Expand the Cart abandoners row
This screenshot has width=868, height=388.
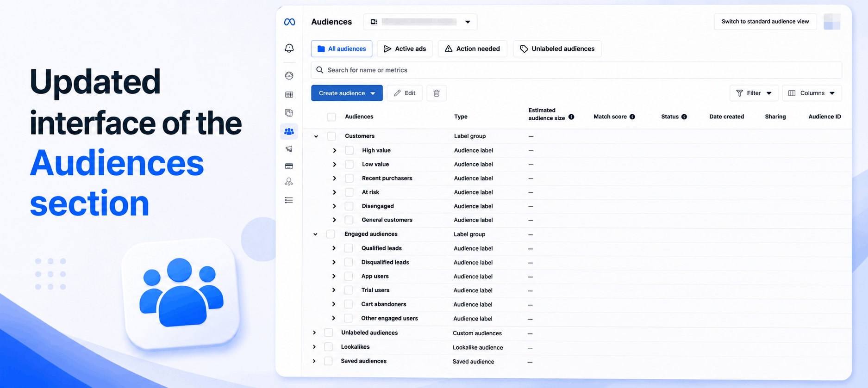[x=334, y=304]
